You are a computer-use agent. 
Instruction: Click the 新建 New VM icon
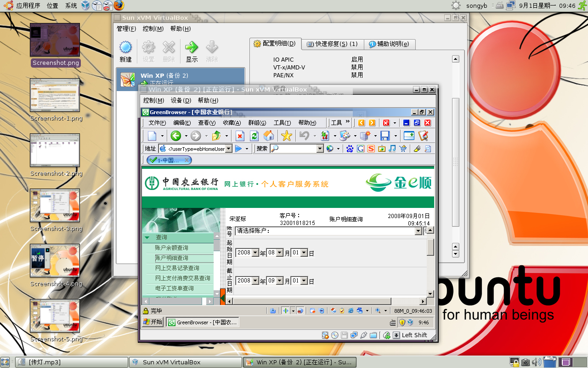coord(125,52)
